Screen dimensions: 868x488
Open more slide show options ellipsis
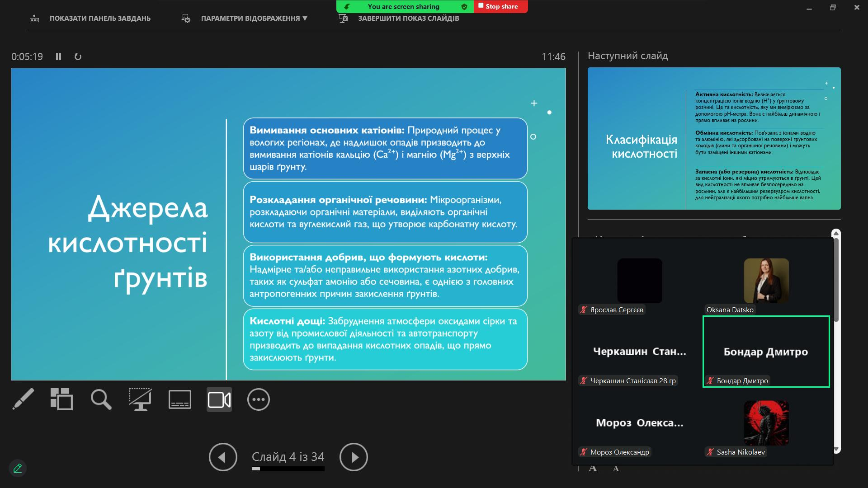pos(259,399)
